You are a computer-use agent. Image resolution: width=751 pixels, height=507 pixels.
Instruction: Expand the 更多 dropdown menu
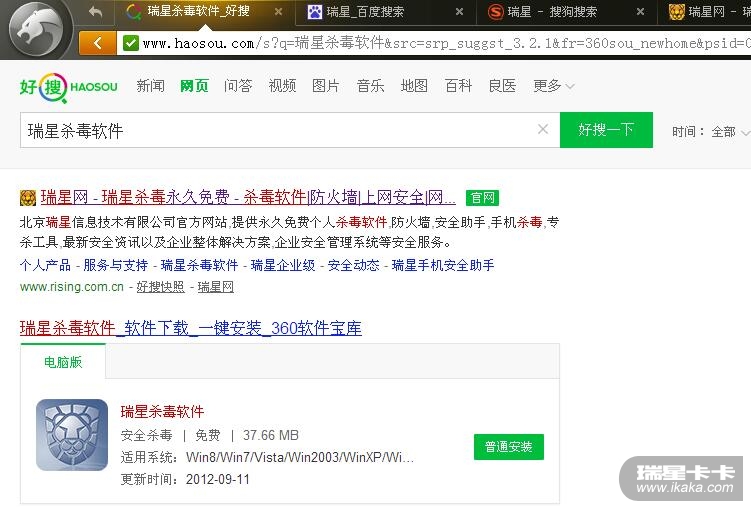553,86
